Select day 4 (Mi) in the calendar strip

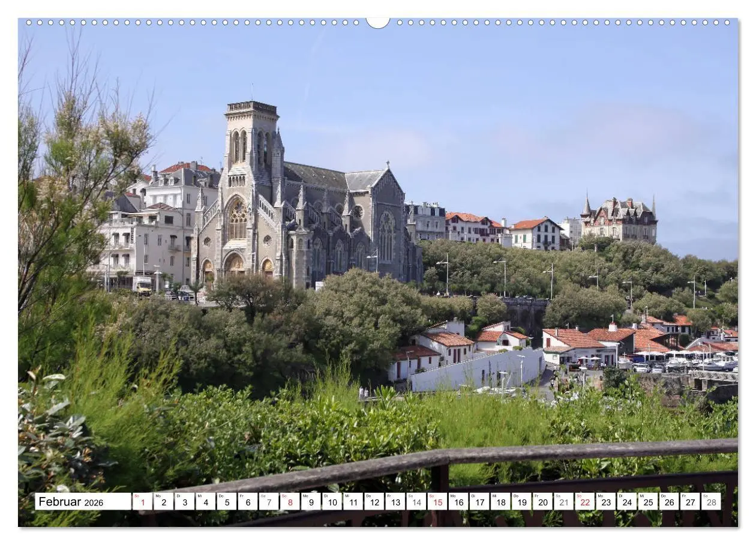coord(205,502)
